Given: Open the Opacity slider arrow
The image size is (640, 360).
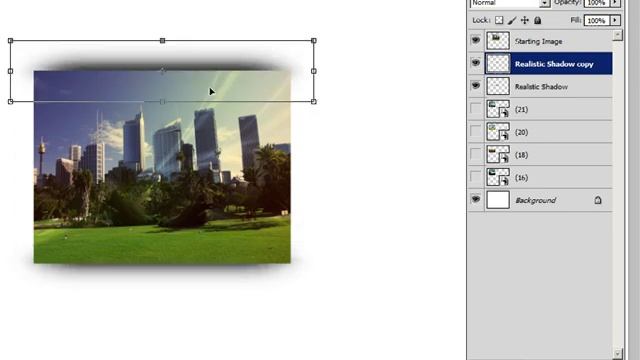Looking at the screenshot, I should pyautogui.click(x=615, y=3).
